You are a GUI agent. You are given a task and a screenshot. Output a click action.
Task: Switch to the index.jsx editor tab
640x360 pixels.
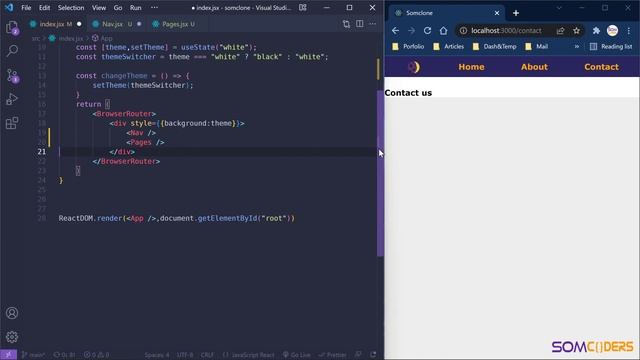(56, 24)
